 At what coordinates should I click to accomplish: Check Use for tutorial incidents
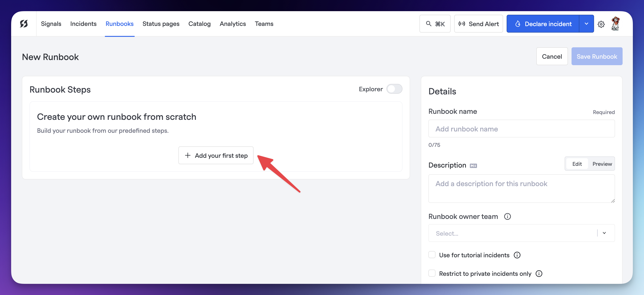[432, 255]
